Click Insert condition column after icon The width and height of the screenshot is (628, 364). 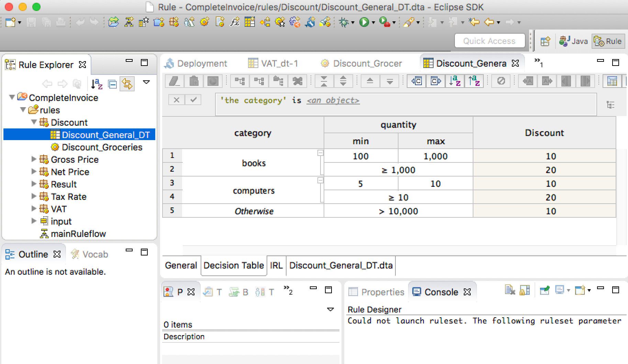point(436,81)
